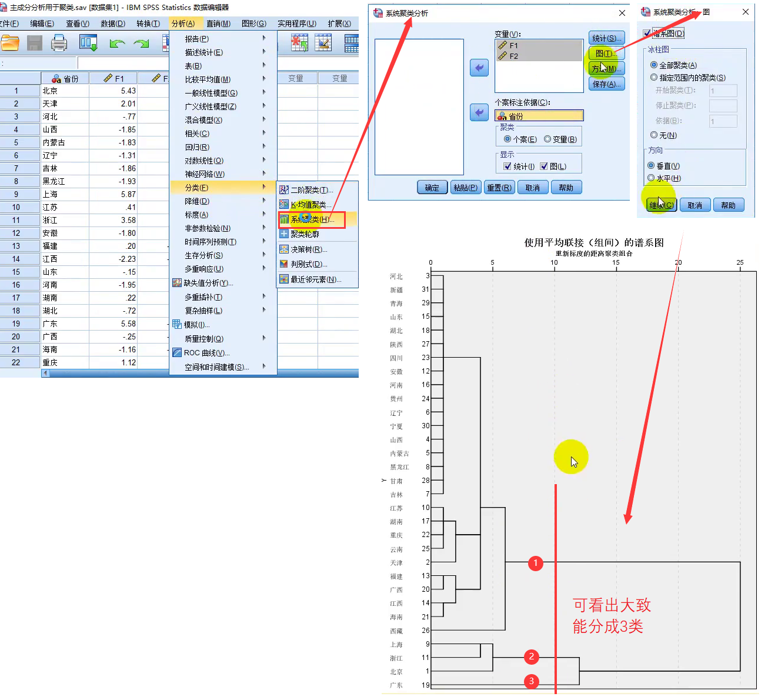The width and height of the screenshot is (768, 700).
Task: Click the 二阶聚类 menu icon
Action: 284,189
